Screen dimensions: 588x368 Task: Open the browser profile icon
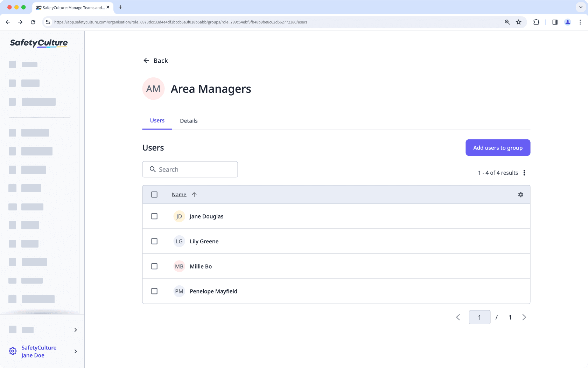567,22
